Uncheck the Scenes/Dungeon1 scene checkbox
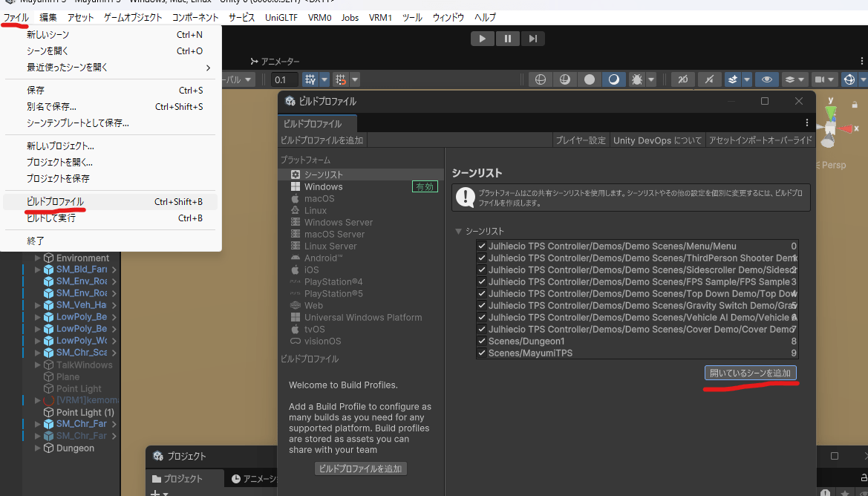 tap(482, 341)
